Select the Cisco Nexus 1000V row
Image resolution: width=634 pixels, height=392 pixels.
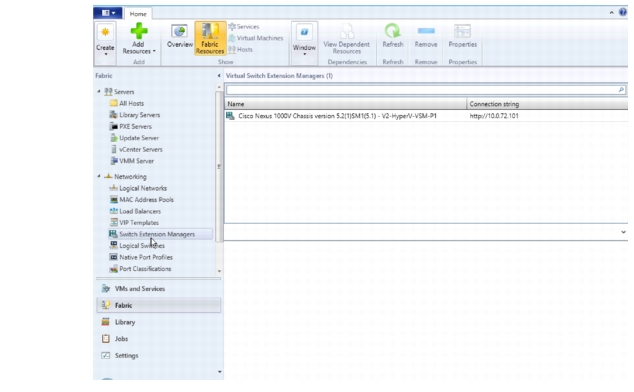pyautogui.click(x=426, y=116)
